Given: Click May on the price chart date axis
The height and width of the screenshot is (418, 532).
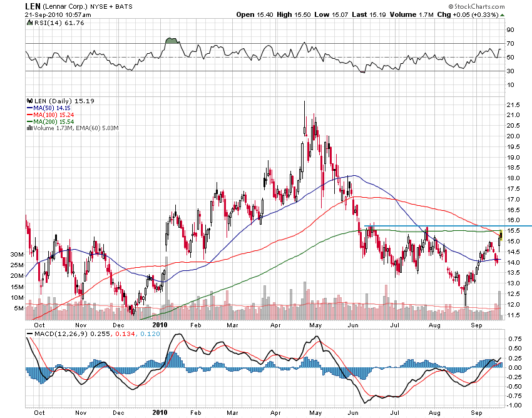Looking at the screenshot, I should (x=315, y=325).
